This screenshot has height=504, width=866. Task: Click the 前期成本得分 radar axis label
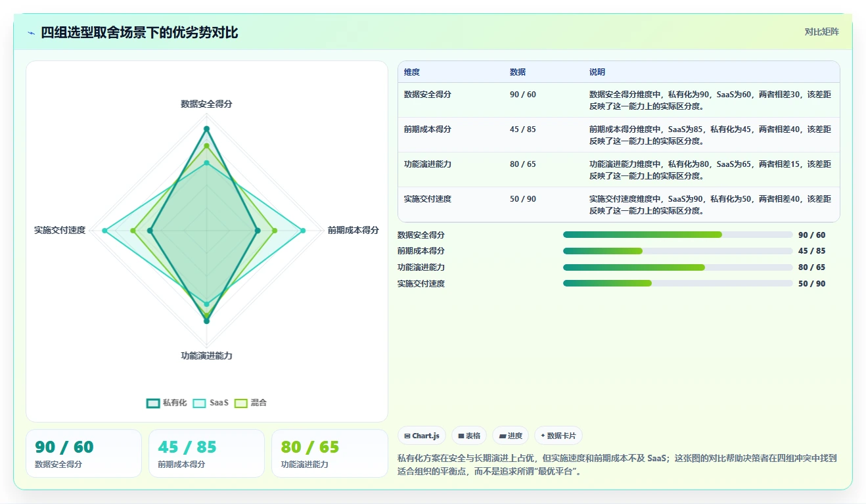point(353,230)
